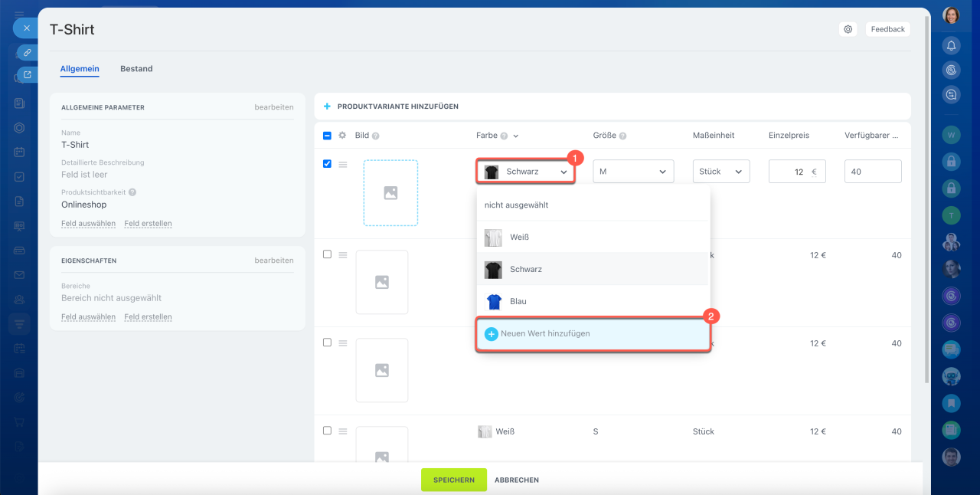
Task: Open the green T chat avatar
Action: click(951, 215)
